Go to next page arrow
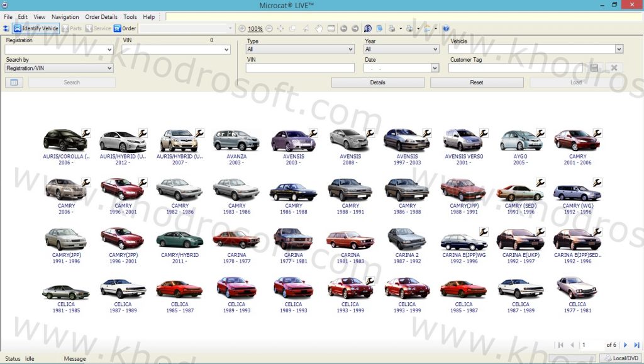This screenshot has width=644, height=364. (x=625, y=344)
